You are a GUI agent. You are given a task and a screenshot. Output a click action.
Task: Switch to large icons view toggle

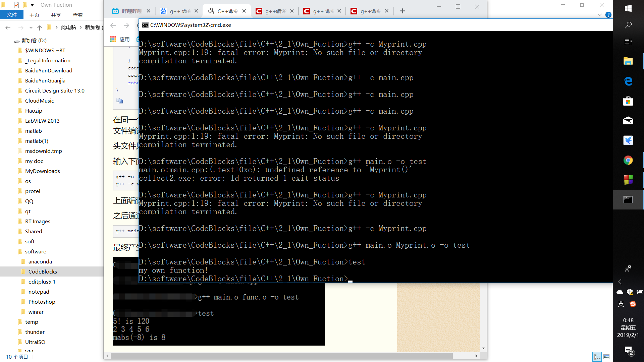click(606, 357)
